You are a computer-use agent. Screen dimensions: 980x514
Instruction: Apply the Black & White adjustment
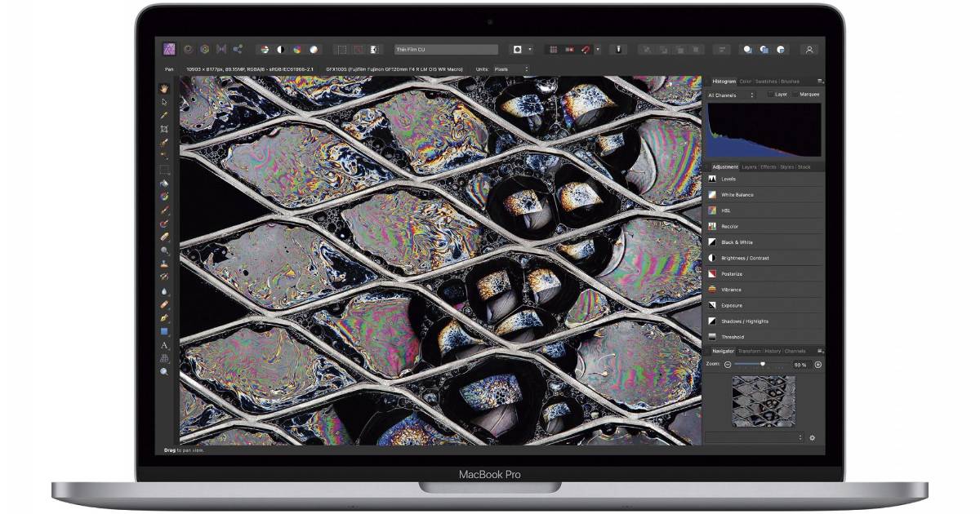tap(737, 242)
